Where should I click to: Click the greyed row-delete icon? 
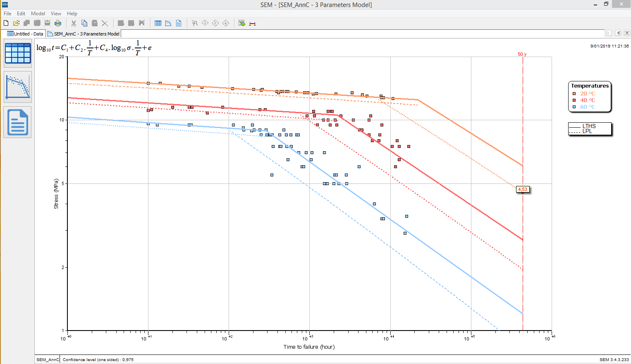[142, 23]
